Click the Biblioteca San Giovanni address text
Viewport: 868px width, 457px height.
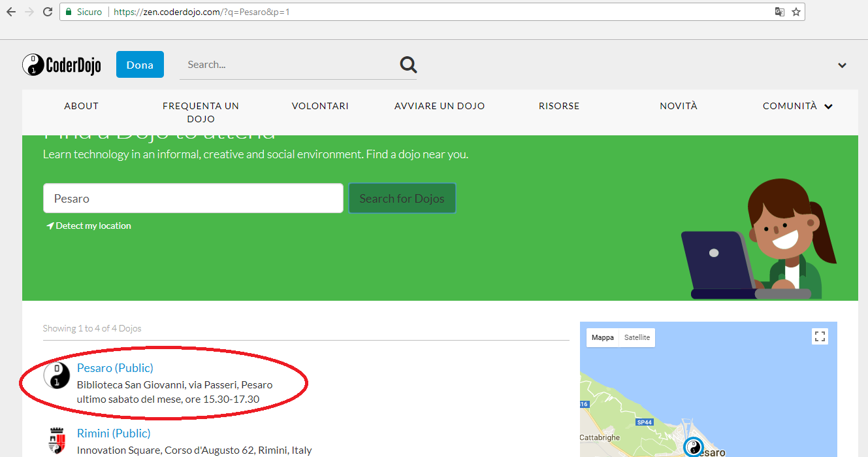pos(174,384)
